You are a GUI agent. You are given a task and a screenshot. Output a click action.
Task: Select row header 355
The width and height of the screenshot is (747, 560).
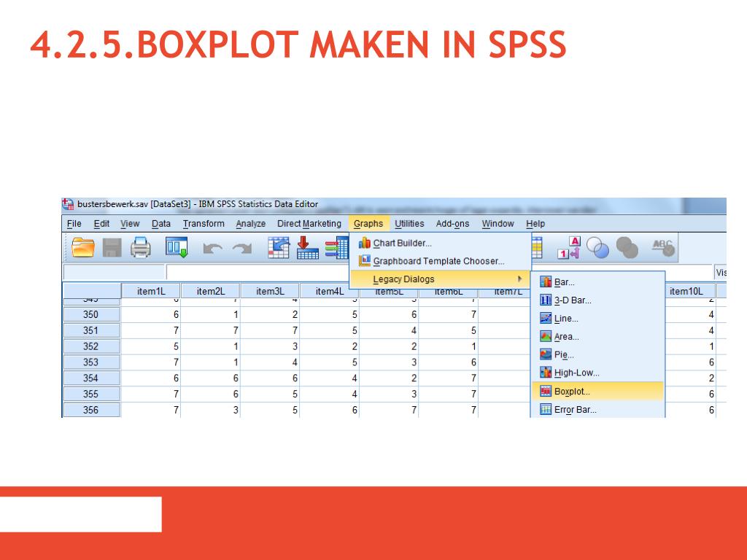tap(91, 394)
